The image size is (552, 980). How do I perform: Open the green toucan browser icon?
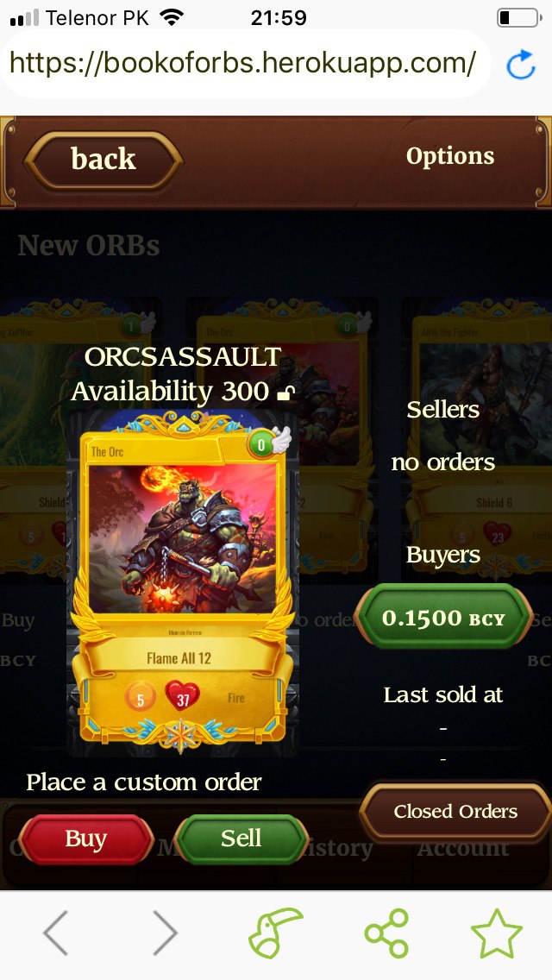click(x=274, y=933)
